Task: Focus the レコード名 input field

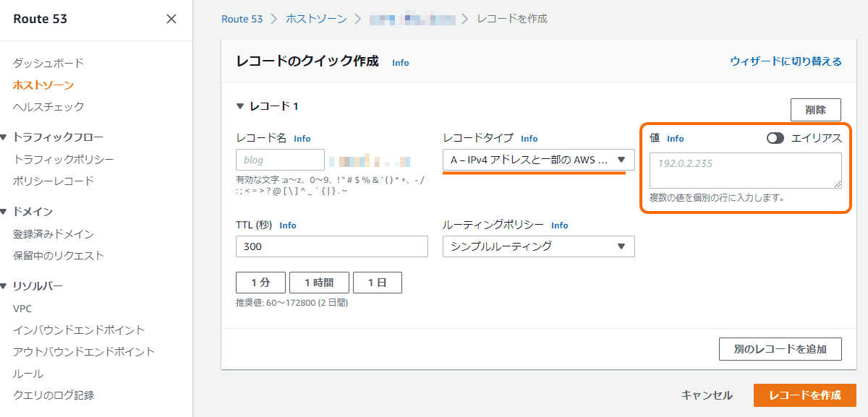Action: pos(281,160)
